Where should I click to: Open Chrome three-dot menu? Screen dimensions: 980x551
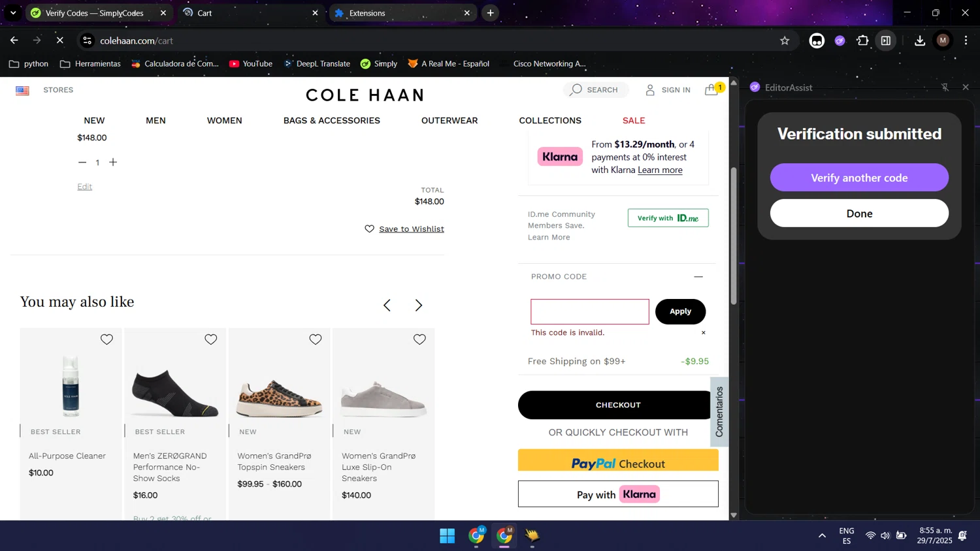[966, 40]
